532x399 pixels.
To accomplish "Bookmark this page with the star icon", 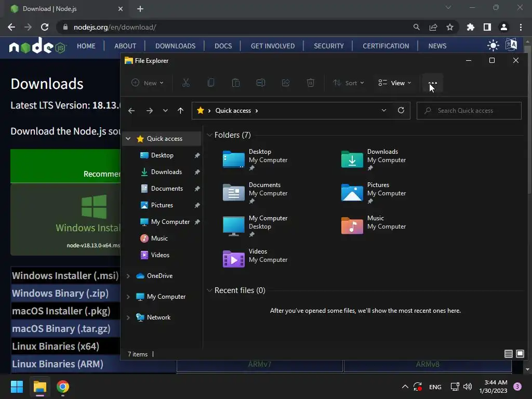I will point(449,27).
